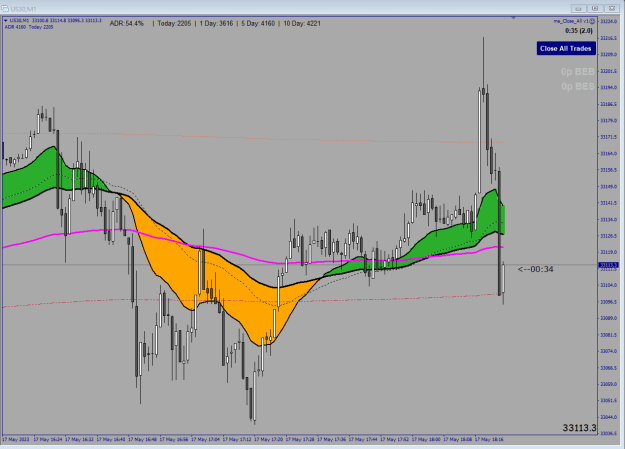Click the 0p BEB label
625x449 pixels.
tap(578, 72)
